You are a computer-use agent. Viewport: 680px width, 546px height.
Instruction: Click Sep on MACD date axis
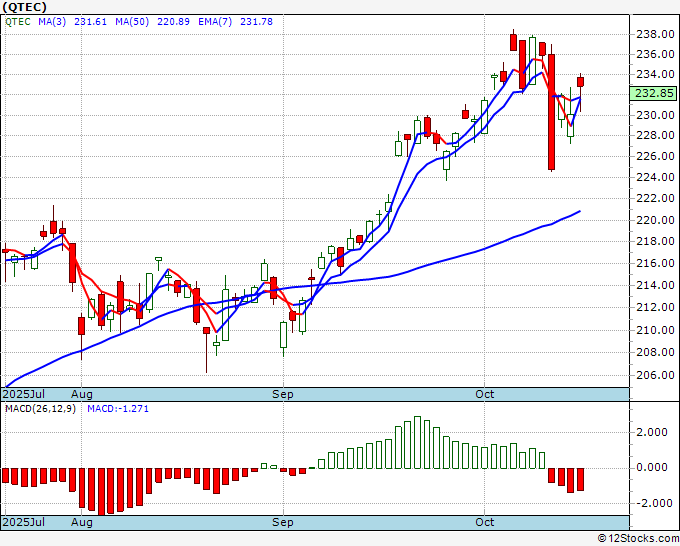(283, 522)
